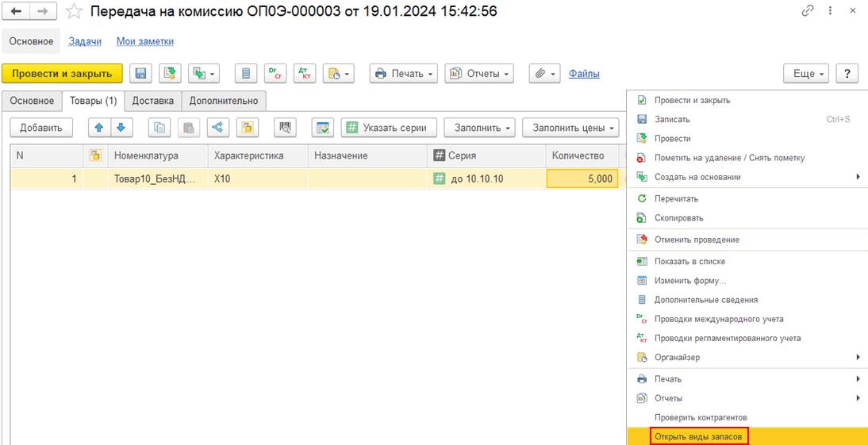
Task: Choose Отменить проведение menu entry
Action: [747, 240]
